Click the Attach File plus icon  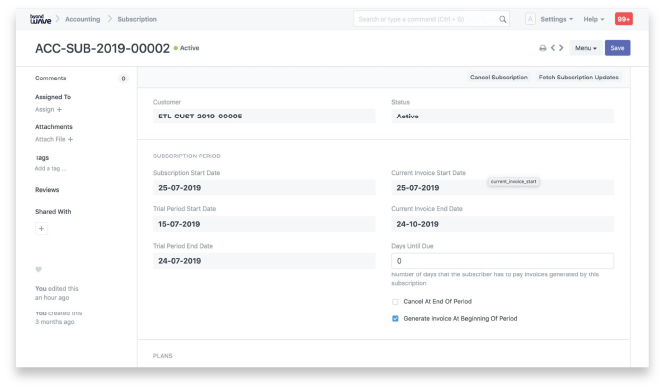tap(71, 139)
